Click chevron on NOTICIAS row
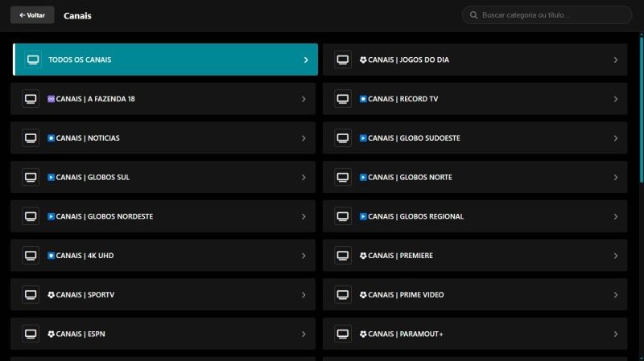The height and width of the screenshot is (361, 644). click(303, 138)
